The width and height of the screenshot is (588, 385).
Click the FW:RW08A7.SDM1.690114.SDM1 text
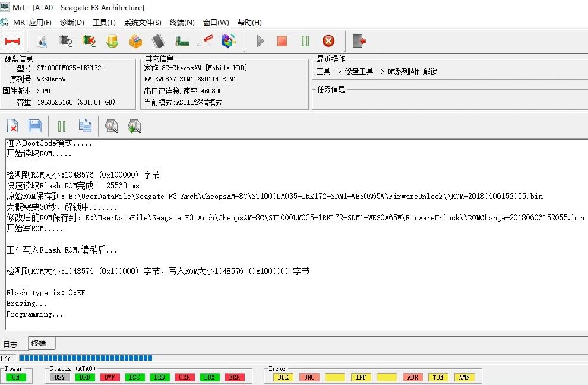[190, 79]
